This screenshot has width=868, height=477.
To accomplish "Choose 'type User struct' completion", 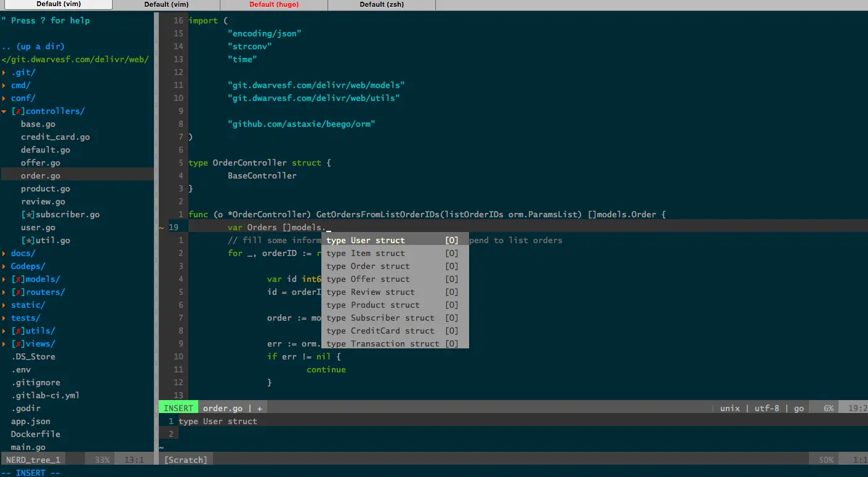I will point(395,241).
